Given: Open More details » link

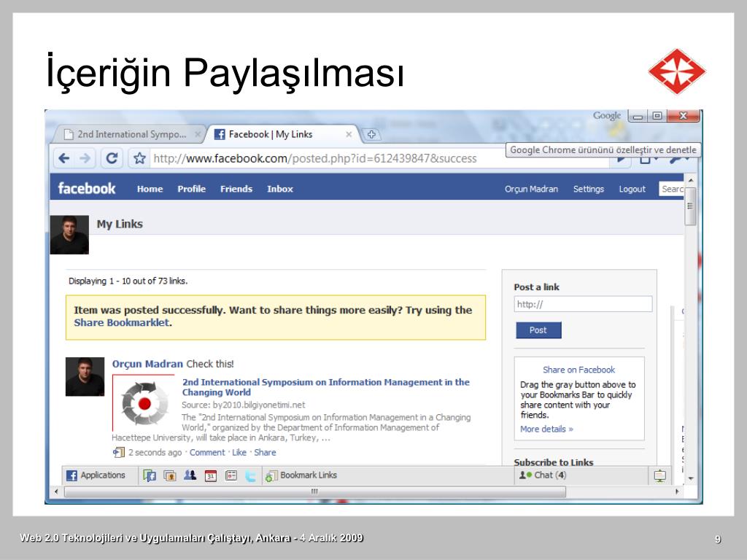Looking at the screenshot, I should click(546, 429).
